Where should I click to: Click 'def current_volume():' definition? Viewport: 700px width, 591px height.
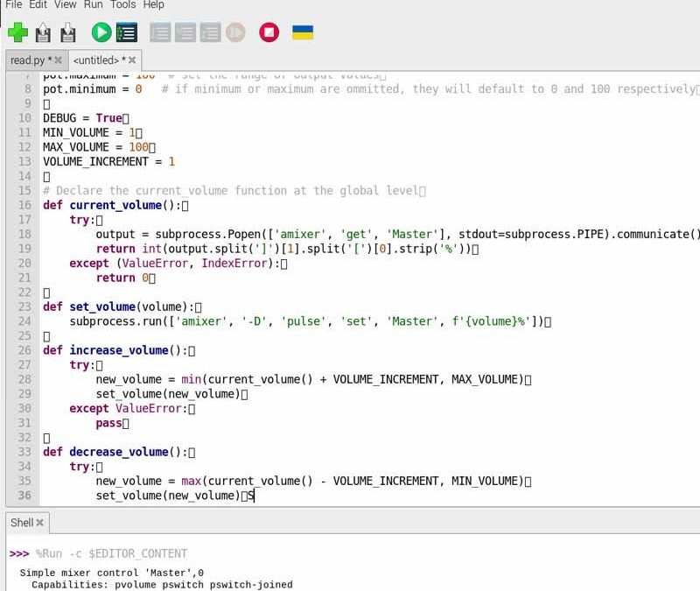112,205
